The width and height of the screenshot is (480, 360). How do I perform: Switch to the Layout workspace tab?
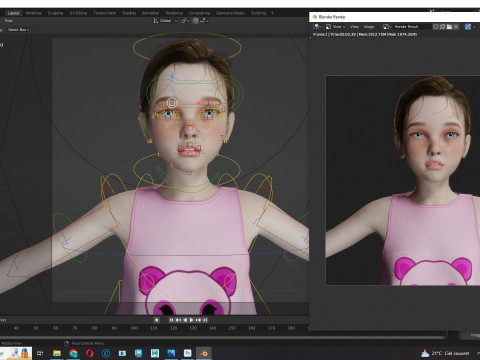(x=13, y=13)
